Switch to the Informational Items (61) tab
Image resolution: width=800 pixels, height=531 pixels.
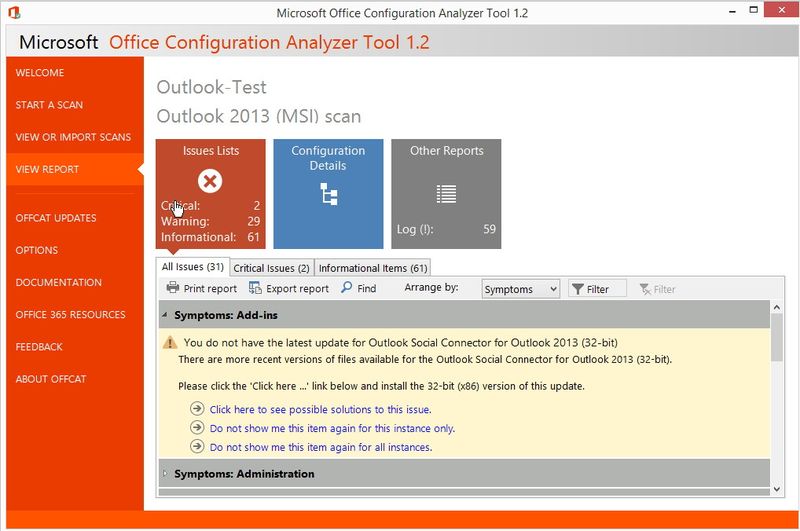click(373, 268)
